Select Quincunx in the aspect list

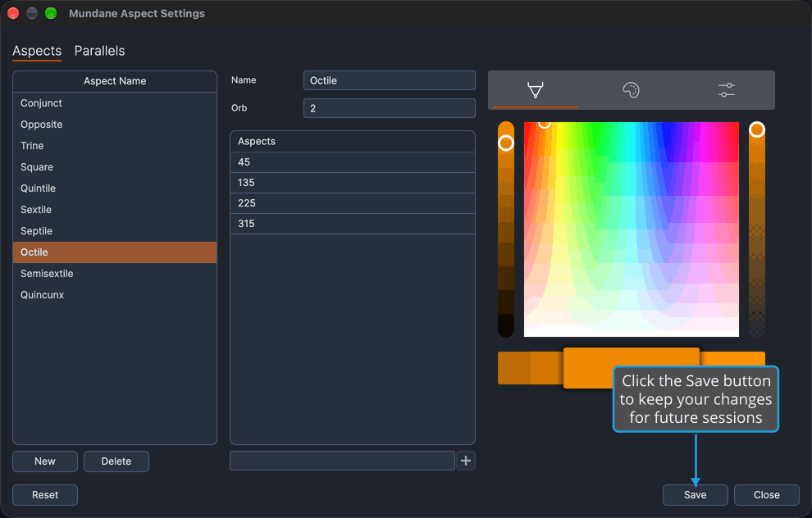(x=115, y=295)
